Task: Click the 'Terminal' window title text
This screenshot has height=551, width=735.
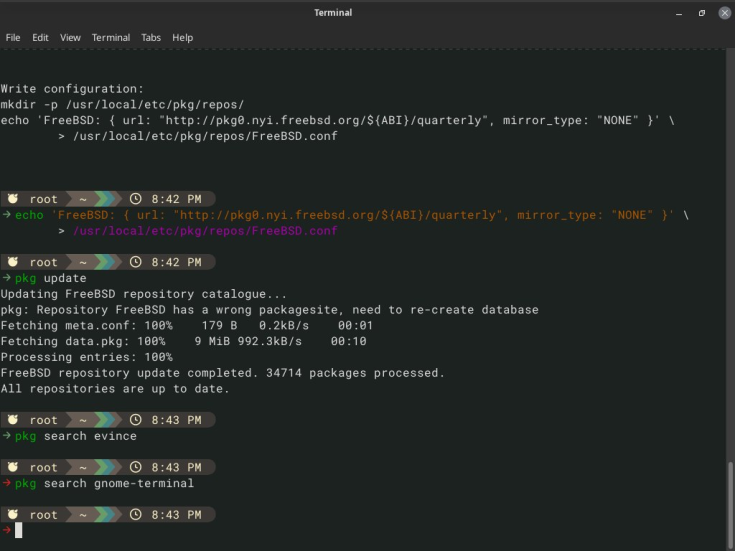Action: tap(333, 12)
